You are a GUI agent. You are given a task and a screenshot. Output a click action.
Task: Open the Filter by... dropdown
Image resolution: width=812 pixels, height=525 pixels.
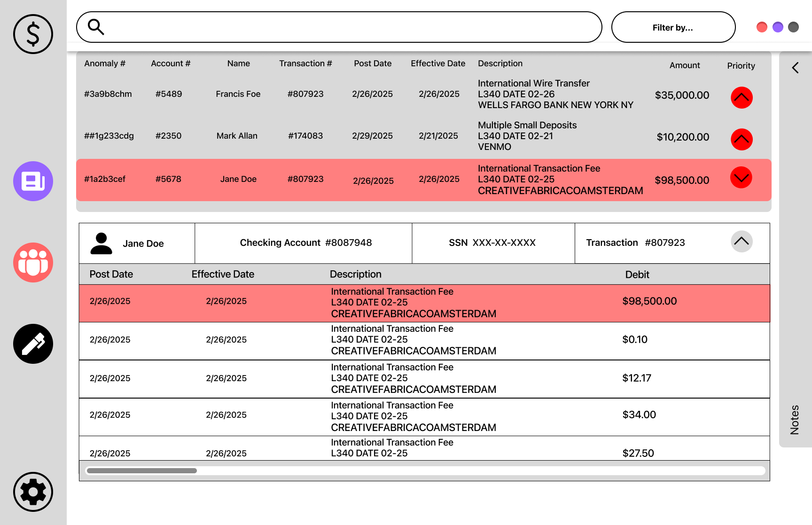click(673, 27)
